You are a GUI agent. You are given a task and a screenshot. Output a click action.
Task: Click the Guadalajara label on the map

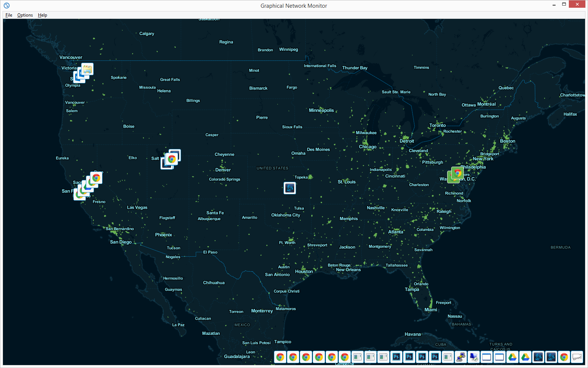pos(237,357)
